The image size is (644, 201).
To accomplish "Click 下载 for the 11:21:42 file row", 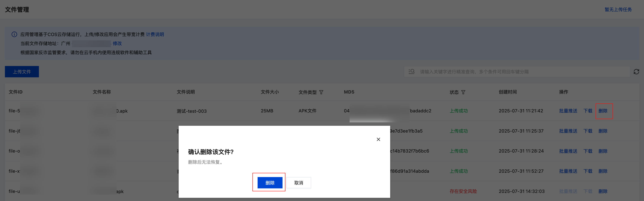I will pos(588,111).
